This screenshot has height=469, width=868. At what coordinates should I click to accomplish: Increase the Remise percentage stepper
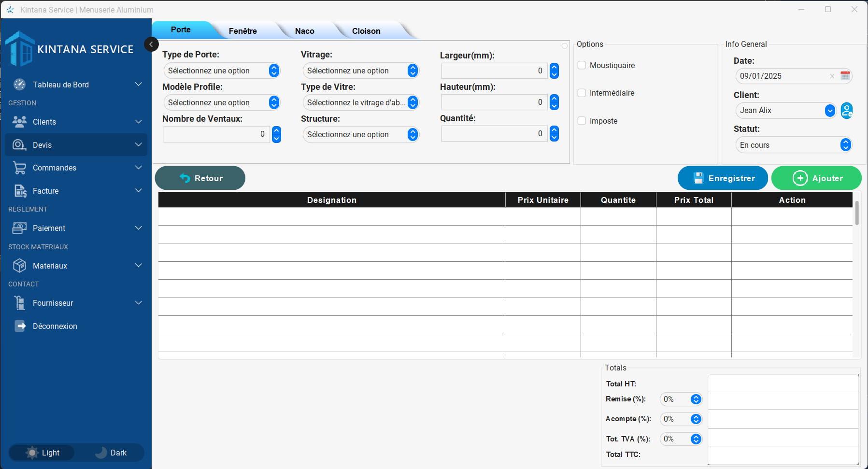click(x=696, y=397)
